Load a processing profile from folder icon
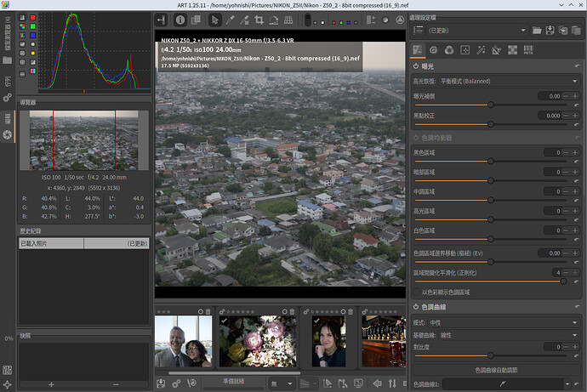Viewport: 587px width, 392px height. click(x=537, y=31)
